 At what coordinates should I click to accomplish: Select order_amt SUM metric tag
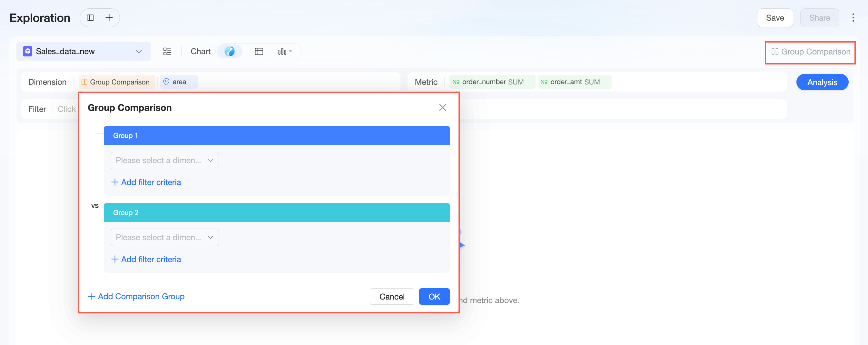574,82
